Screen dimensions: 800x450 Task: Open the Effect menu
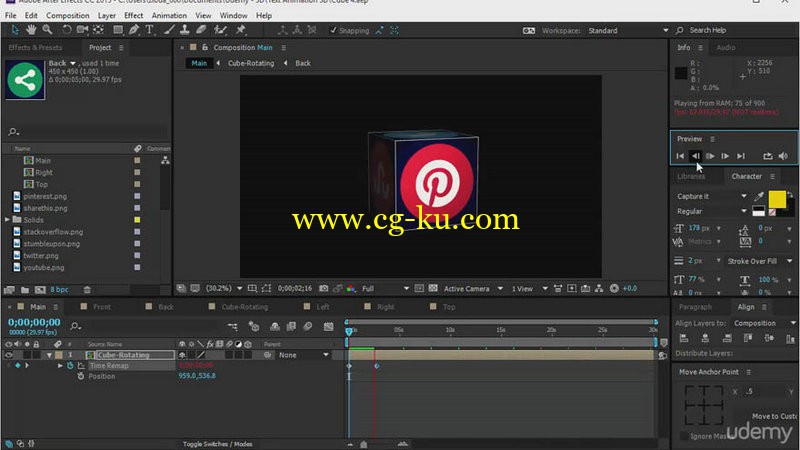coord(133,15)
